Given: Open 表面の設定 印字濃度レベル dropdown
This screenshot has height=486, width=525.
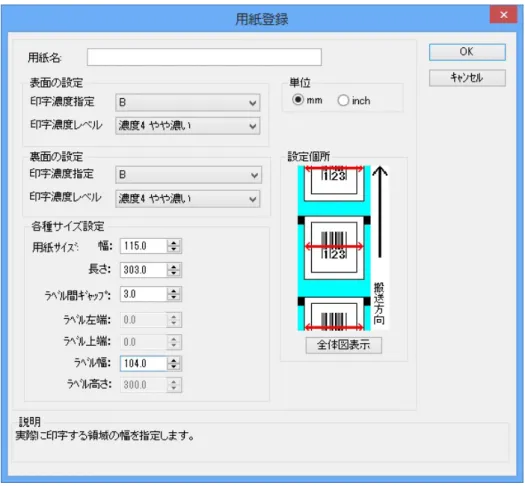Looking at the screenshot, I should [188, 126].
